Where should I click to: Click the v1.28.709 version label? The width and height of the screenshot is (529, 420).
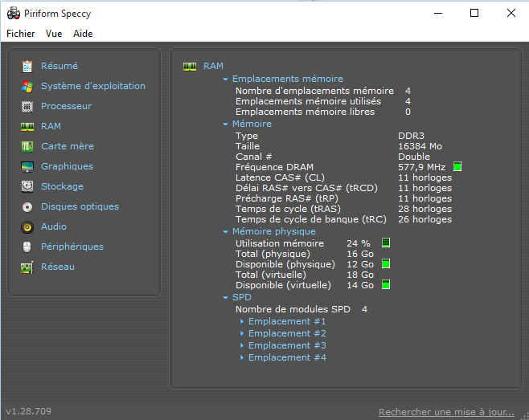tap(29, 411)
